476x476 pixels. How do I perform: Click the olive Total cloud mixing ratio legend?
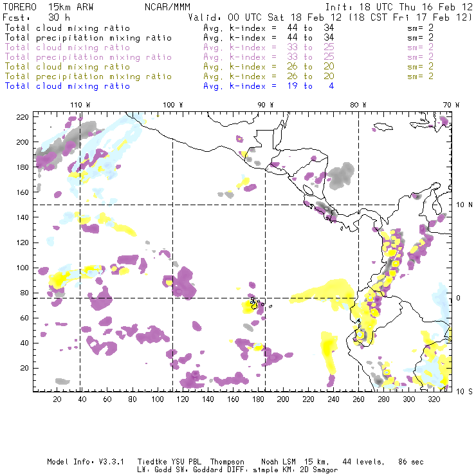[67, 66]
